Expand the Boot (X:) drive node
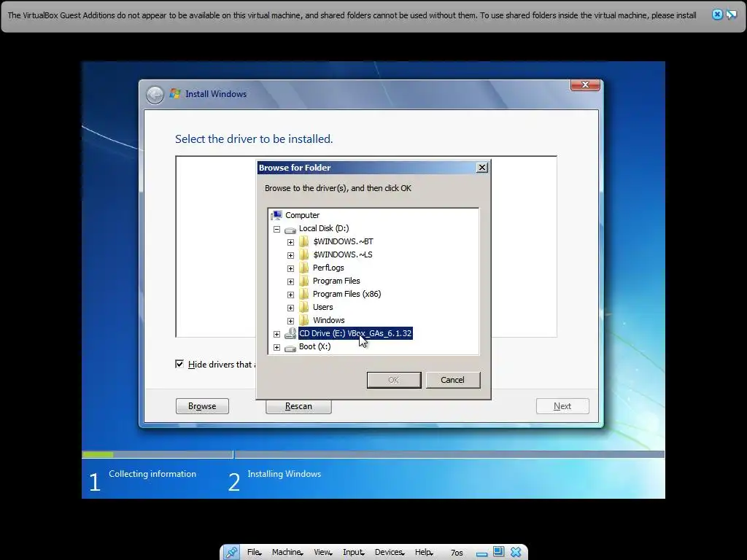This screenshot has width=747, height=560. click(x=276, y=348)
